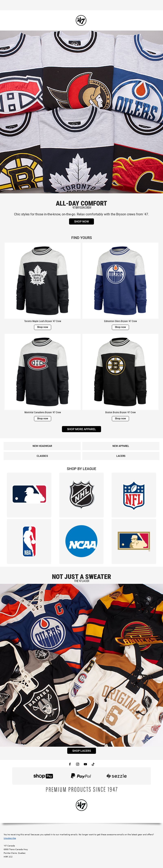This screenshot has height=868, width=163.
Task: Open the NEW HEADWEAR category
Action: pyautogui.click(x=42, y=446)
